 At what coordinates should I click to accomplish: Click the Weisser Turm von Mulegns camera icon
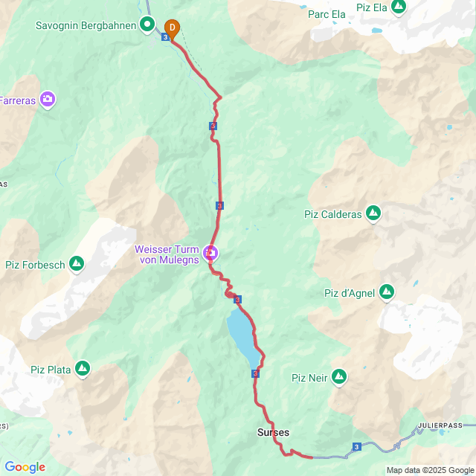pos(210,254)
